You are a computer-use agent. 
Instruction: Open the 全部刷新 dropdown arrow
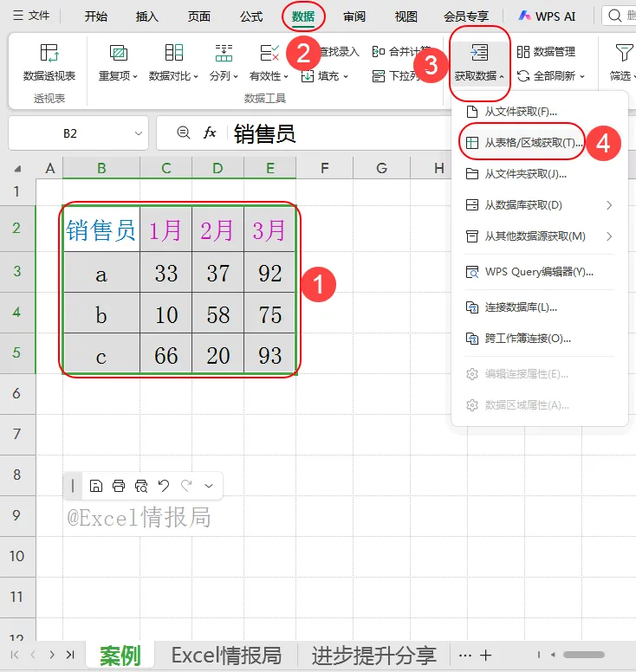click(582, 77)
